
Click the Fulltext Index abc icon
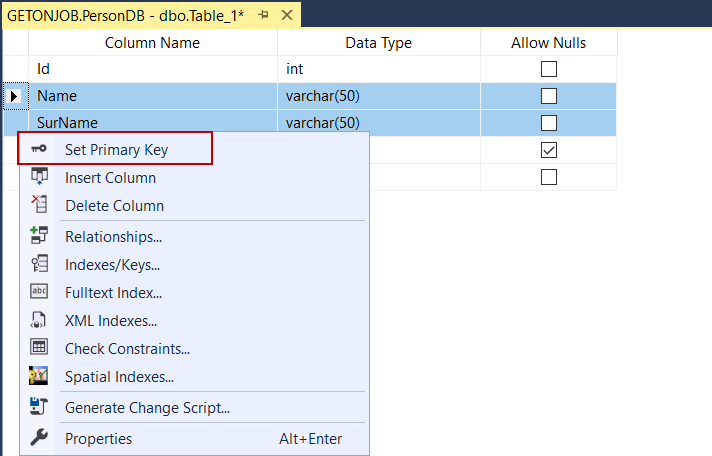coord(39,293)
